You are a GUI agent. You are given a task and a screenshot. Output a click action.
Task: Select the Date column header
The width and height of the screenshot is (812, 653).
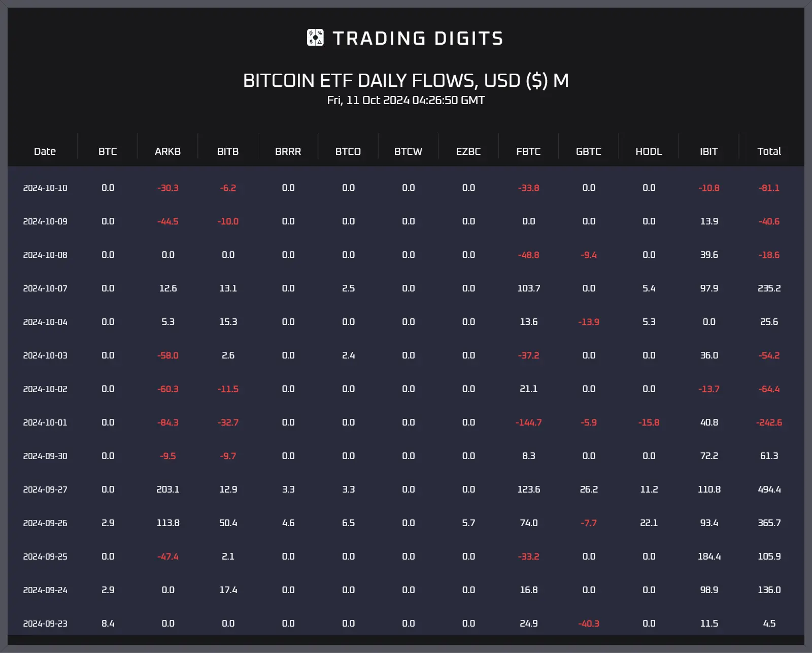(45, 151)
